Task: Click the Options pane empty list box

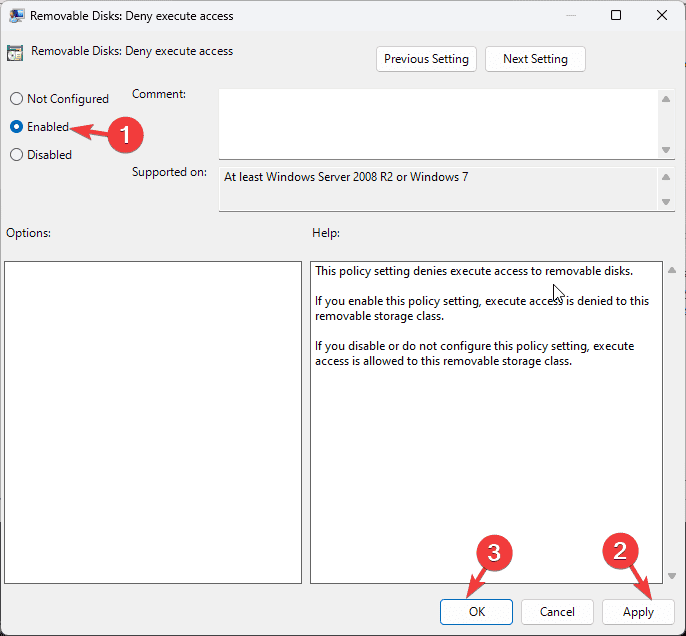Action: 153,423
